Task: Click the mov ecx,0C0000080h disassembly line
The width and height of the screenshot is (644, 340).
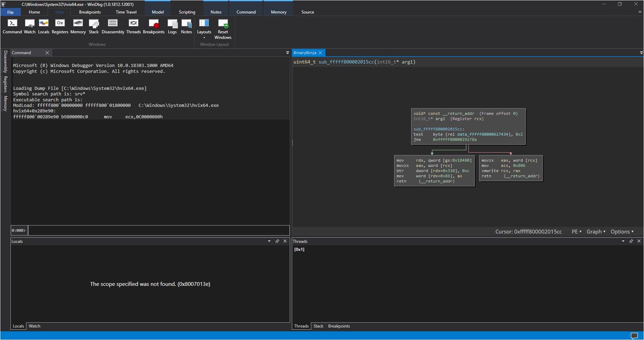Action: [88, 116]
